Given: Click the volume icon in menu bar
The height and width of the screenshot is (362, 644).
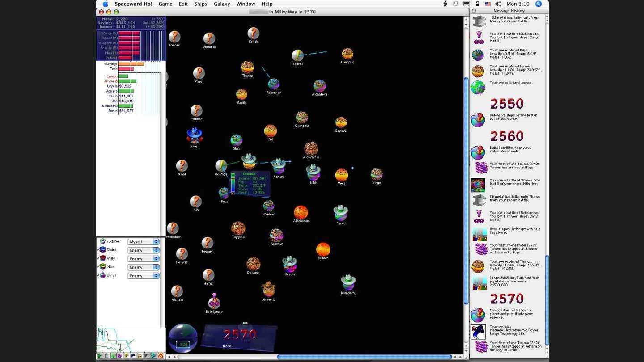Looking at the screenshot, I should (x=498, y=4).
